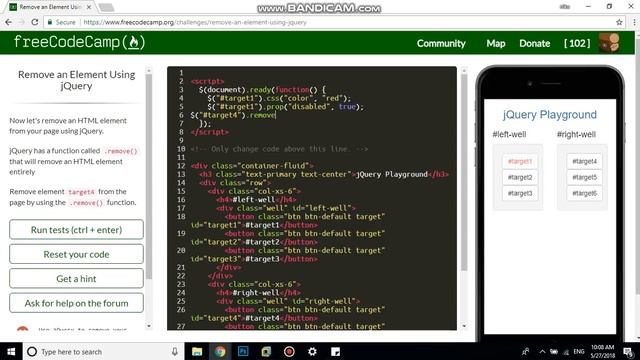
Task: Open the Action Center notification icon
Action: point(628,351)
